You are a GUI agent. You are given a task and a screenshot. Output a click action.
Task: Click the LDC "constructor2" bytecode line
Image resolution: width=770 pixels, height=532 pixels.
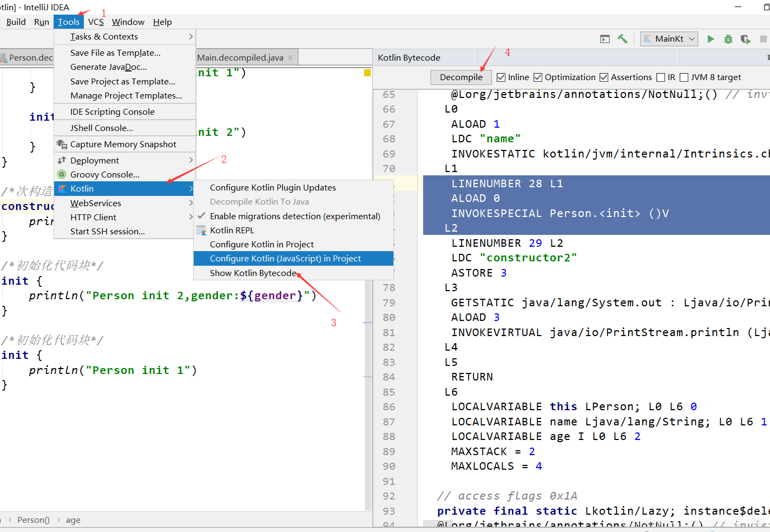coord(514,258)
